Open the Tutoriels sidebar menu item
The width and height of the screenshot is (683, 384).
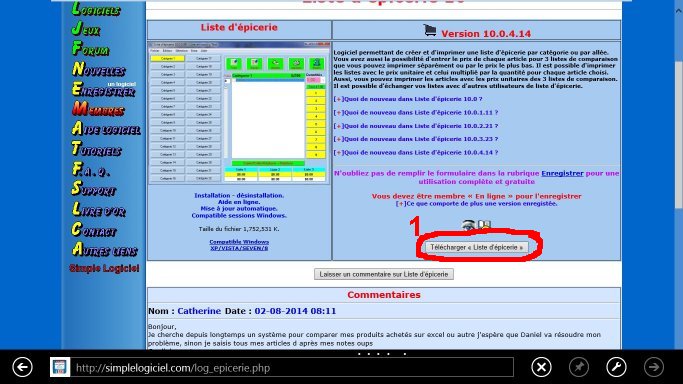click(96, 149)
